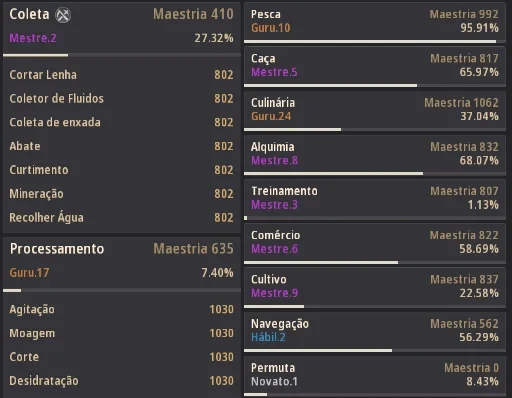Open the Cultivo skill row

(375, 288)
